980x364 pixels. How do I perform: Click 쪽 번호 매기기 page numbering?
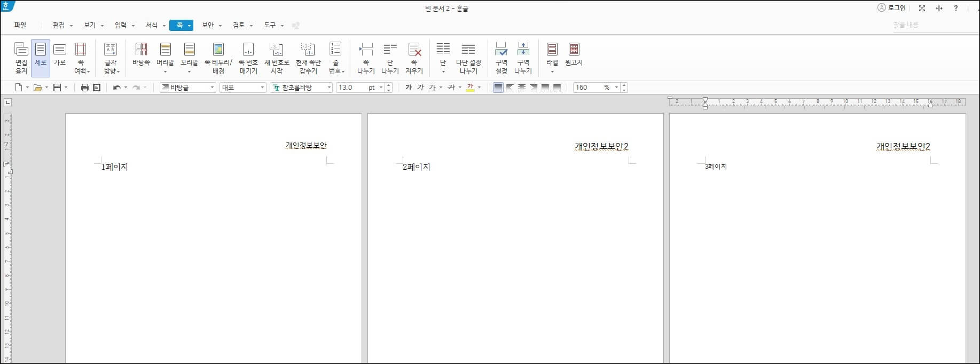point(248,58)
